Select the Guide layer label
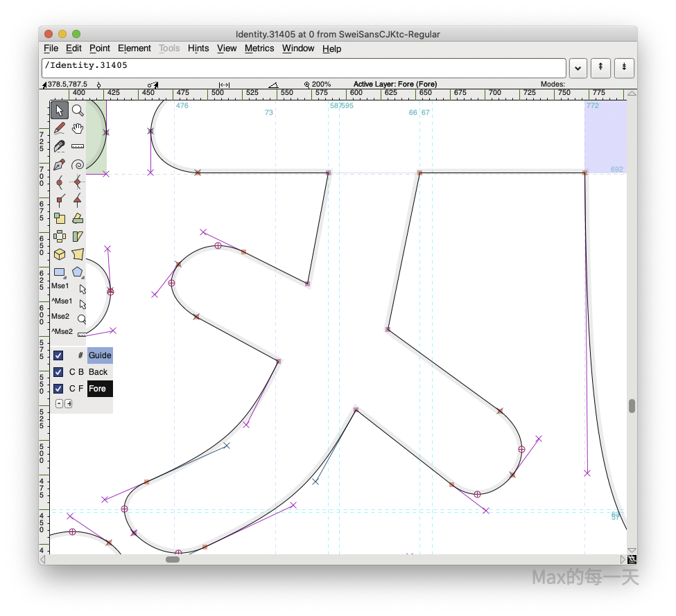 tap(100, 355)
